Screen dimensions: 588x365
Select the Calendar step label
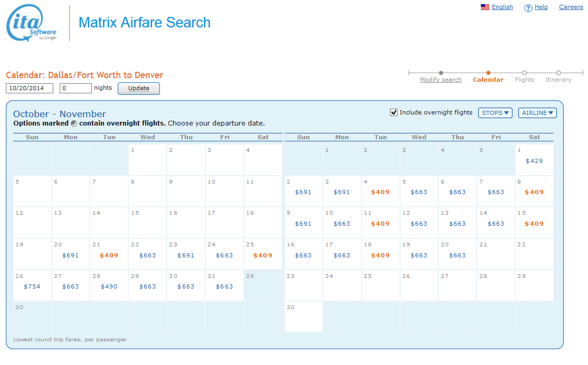click(x=488, y=80)
